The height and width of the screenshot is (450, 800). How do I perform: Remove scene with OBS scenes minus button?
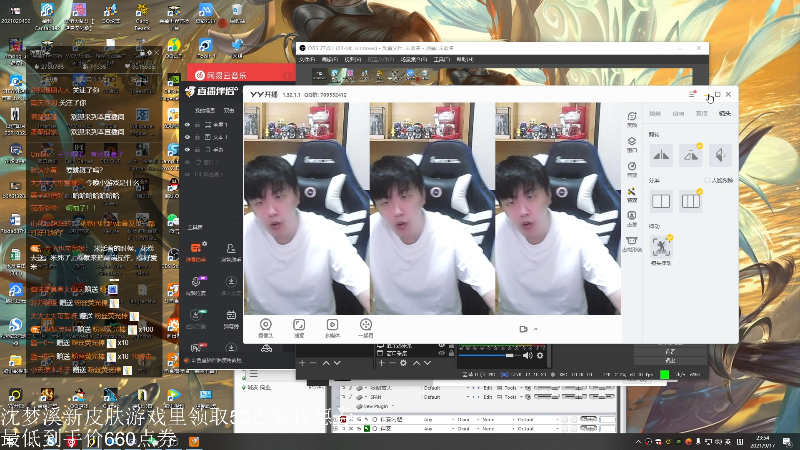click(313, 363)
